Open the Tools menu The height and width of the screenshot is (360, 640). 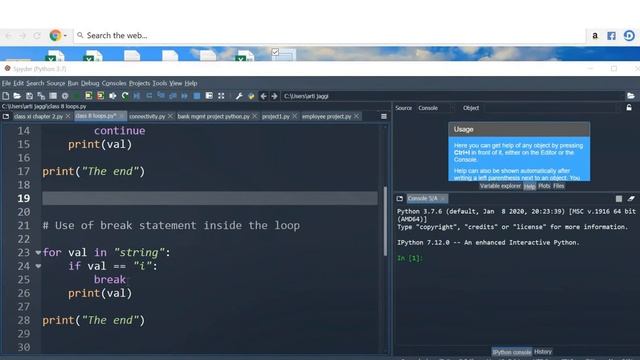(160, 83)
